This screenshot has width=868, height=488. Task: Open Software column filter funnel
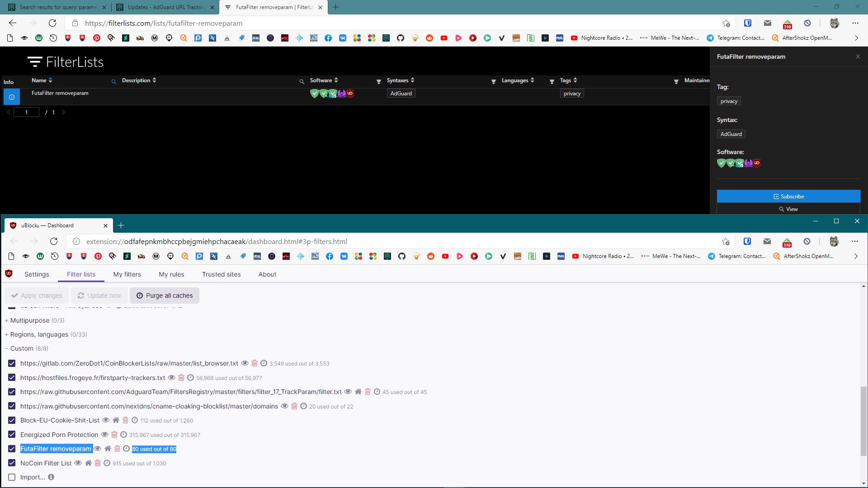(379, 81)
